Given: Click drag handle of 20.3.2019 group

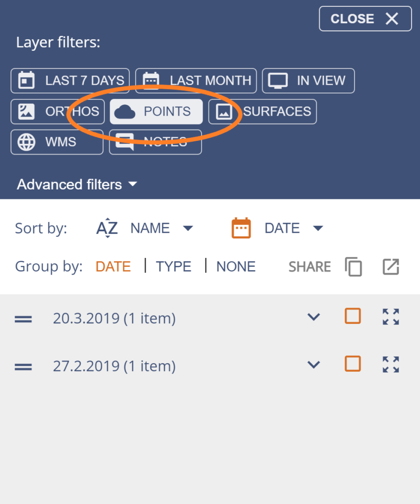Looking at the screenshot, I should pos(23,319).
